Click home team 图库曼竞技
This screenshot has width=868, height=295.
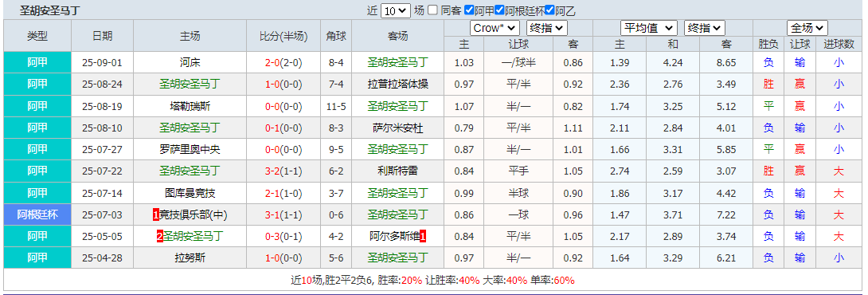tap(190, 193)
